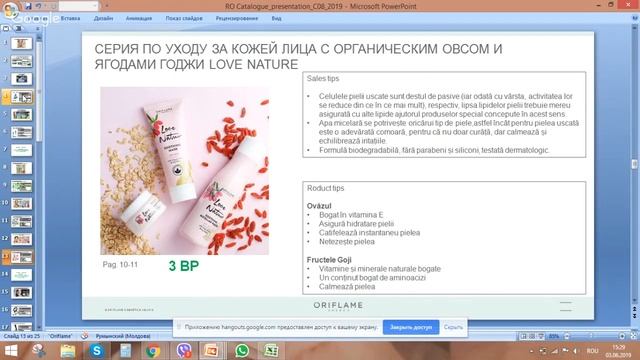Select slide 8 thumbnail

click(21, 168)
